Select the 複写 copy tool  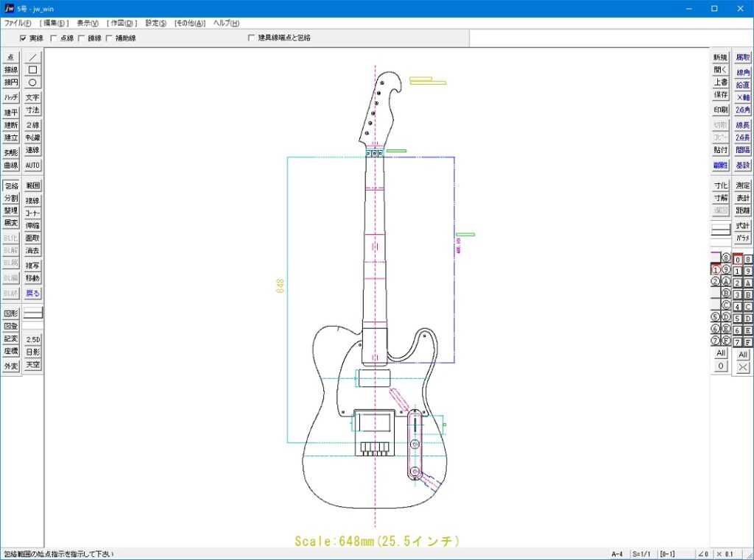click(x=32, y=266)
